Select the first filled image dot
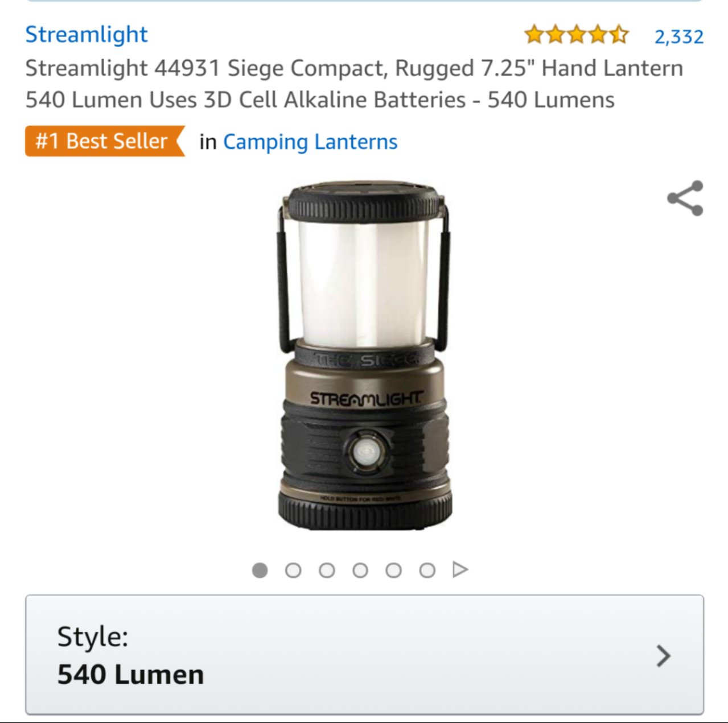The height and width of the screenshot is (723, 728). [x=260, y=570]
